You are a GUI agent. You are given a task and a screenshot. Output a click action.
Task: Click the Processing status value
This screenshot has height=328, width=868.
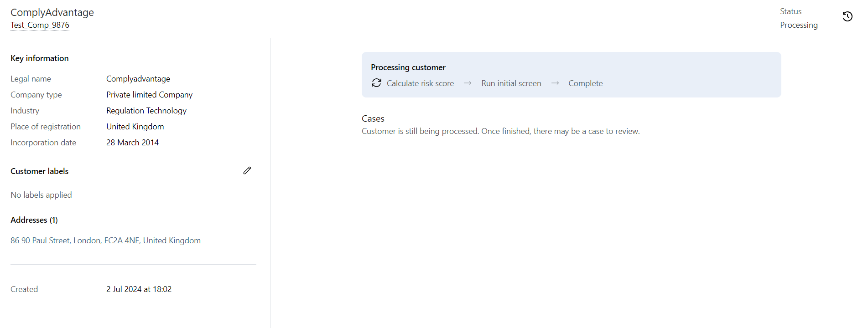[799, 25]
